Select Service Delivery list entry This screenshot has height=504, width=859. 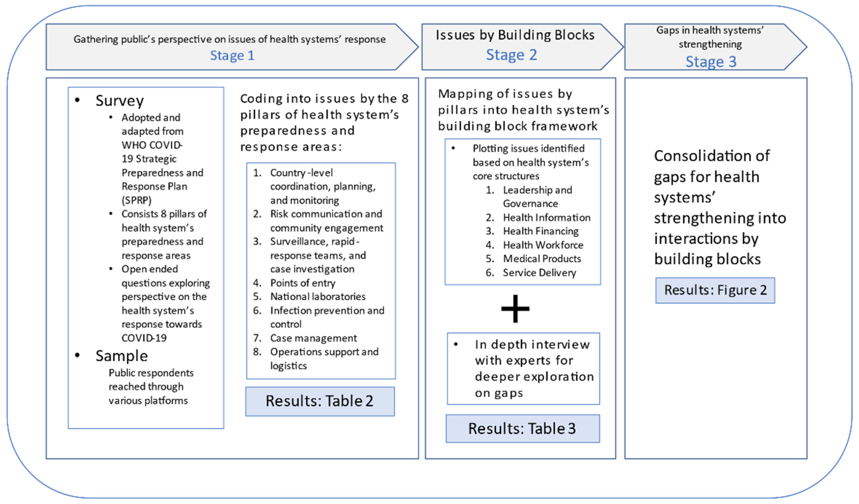pos(539,273)
